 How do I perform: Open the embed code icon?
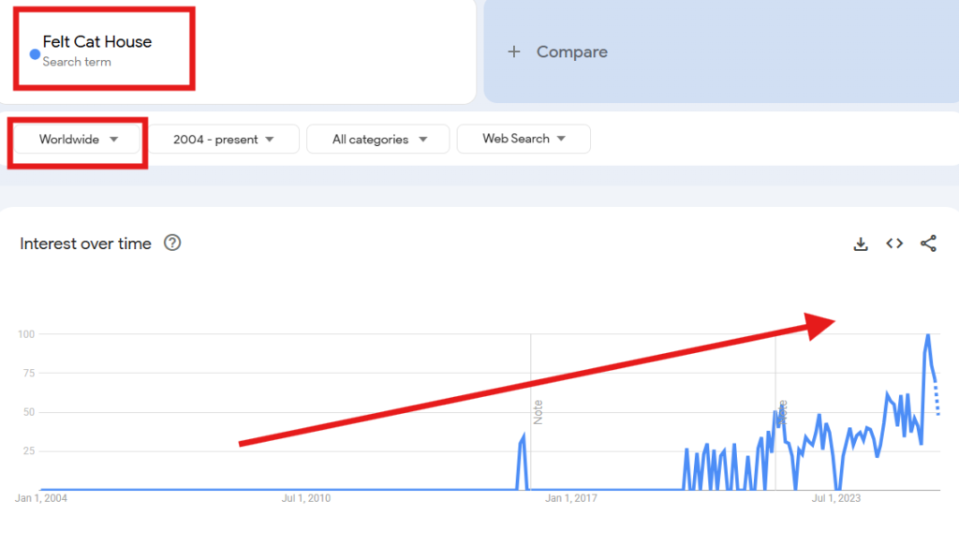coord(894,243)
